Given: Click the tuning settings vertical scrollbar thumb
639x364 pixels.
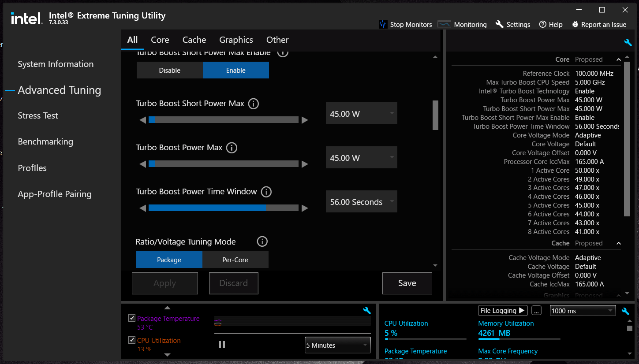Looking at the screenshot, I should 435,115.
